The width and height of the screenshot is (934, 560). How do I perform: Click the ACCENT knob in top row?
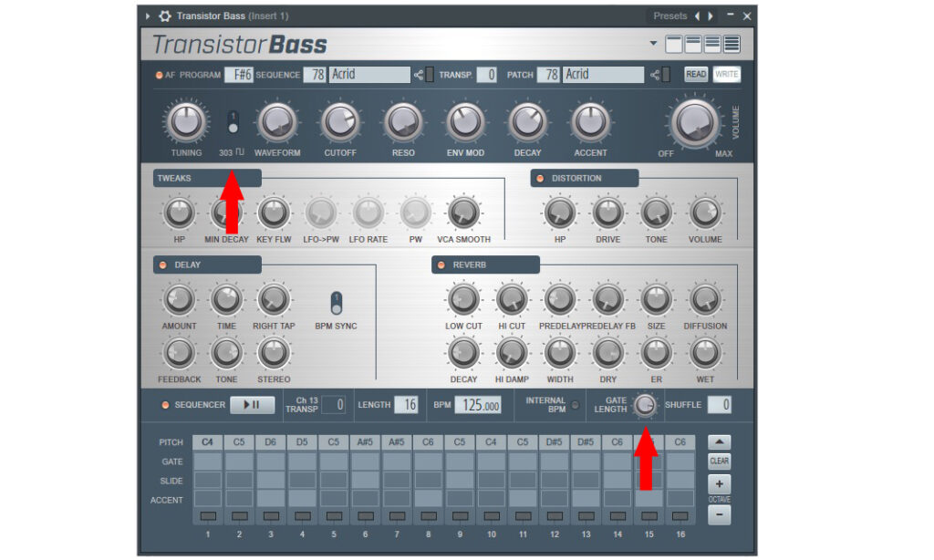tap(590, 121)
